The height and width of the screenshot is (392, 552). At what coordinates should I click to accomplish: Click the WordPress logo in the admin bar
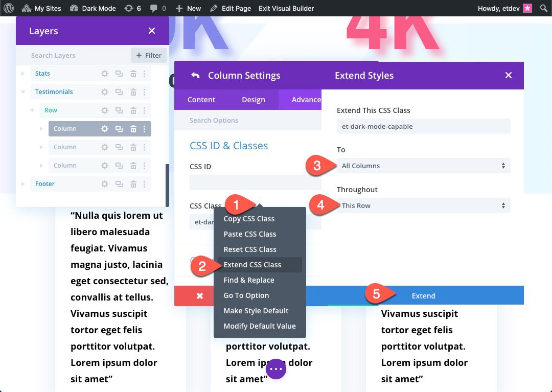[x=8, y=8]
